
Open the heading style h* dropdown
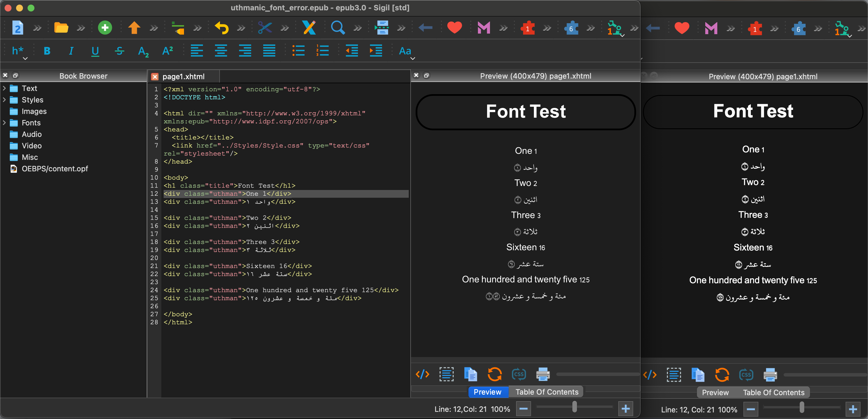point(19,52)
